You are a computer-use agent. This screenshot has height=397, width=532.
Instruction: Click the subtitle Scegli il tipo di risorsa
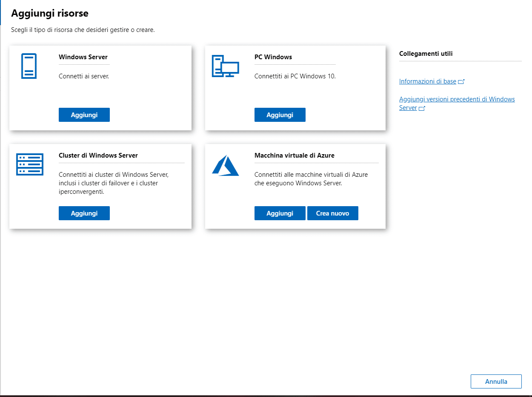83,31
